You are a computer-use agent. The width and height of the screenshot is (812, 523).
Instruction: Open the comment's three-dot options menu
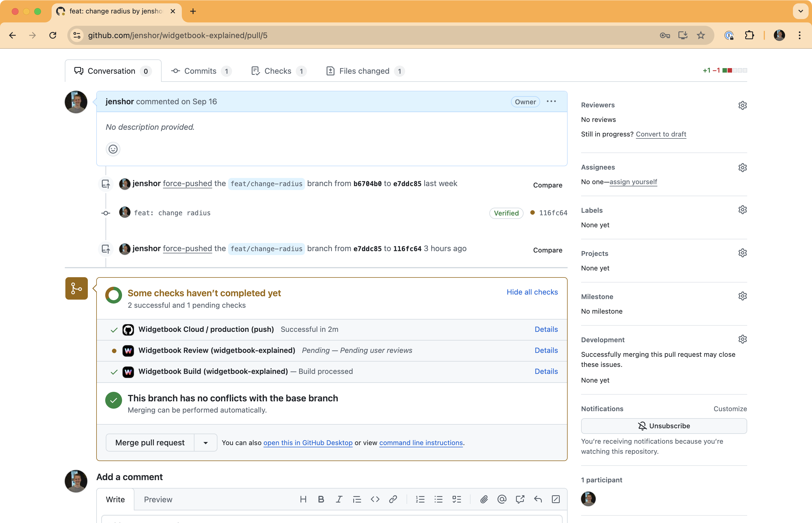[551, 101]
